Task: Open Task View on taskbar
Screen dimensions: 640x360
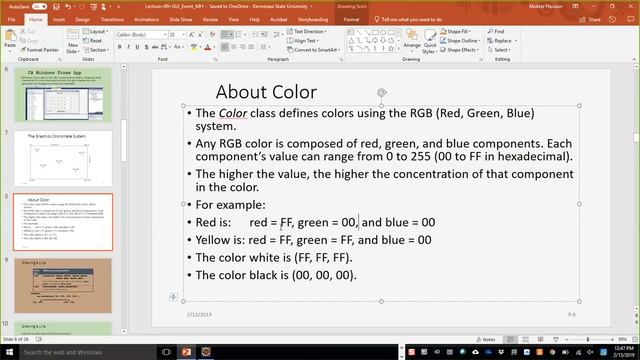Action: 166,352
